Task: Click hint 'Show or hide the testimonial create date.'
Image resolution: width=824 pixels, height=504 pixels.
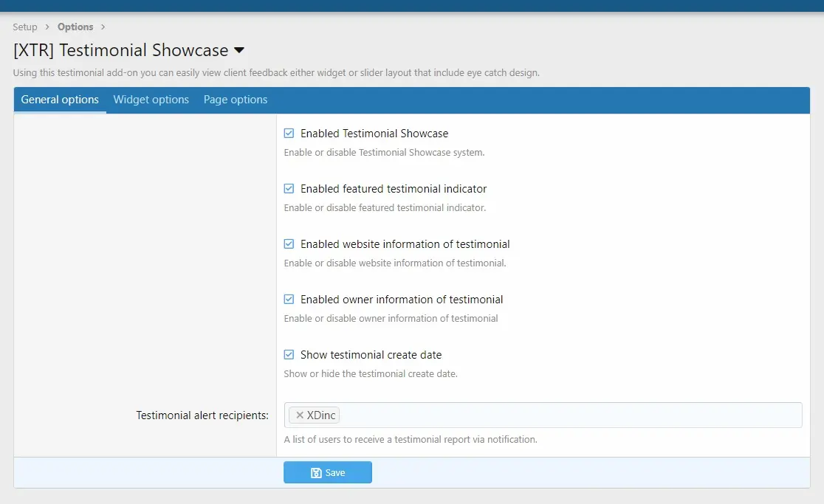Action: [x=371, y=374]
